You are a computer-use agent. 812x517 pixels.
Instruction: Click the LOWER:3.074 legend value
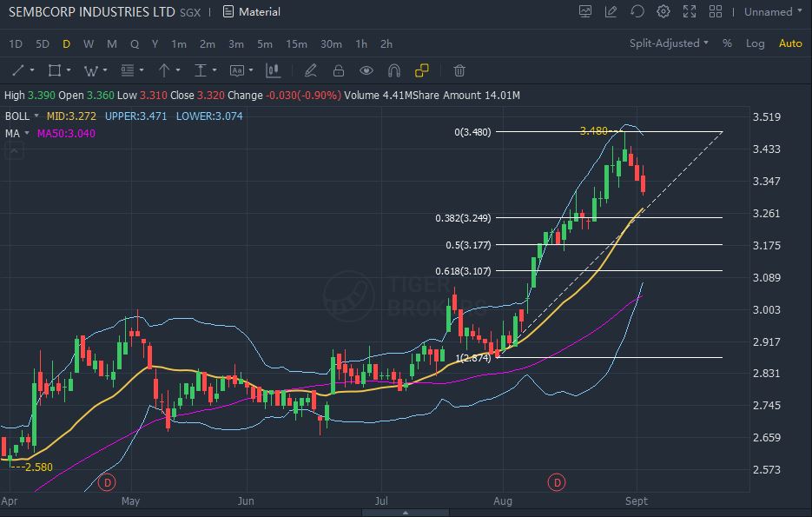click(209, 116)
